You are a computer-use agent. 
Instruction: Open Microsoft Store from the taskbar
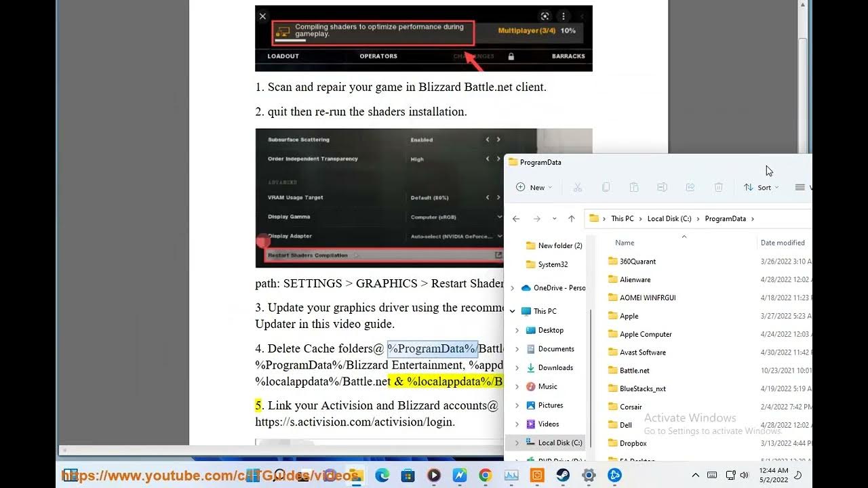click(408, 475)
